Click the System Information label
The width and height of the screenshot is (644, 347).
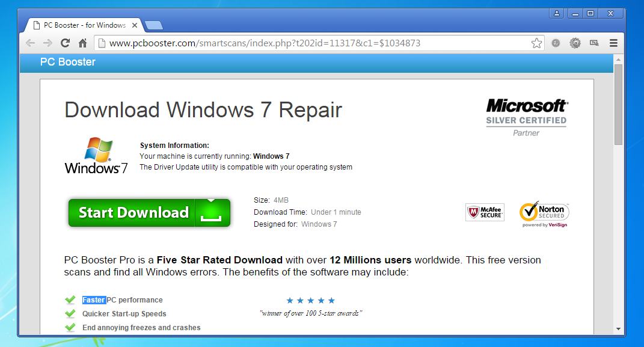[x=174, y=146]
